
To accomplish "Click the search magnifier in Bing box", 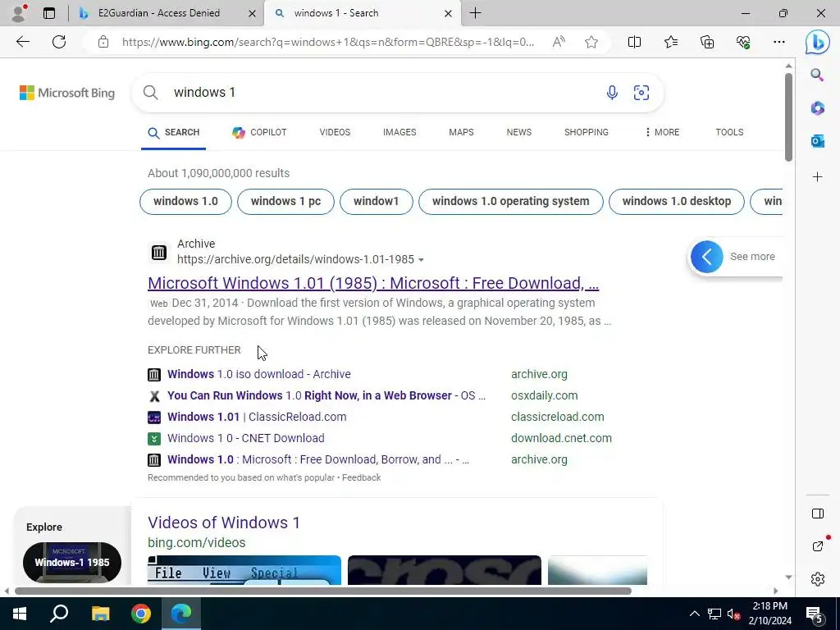I will coord(151,93).
